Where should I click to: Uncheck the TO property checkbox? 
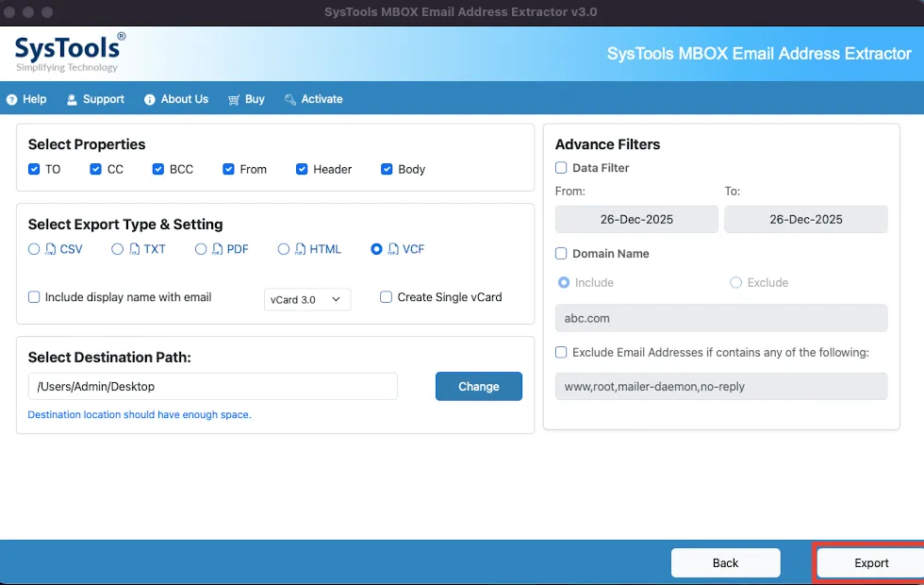tap(34, 169)
